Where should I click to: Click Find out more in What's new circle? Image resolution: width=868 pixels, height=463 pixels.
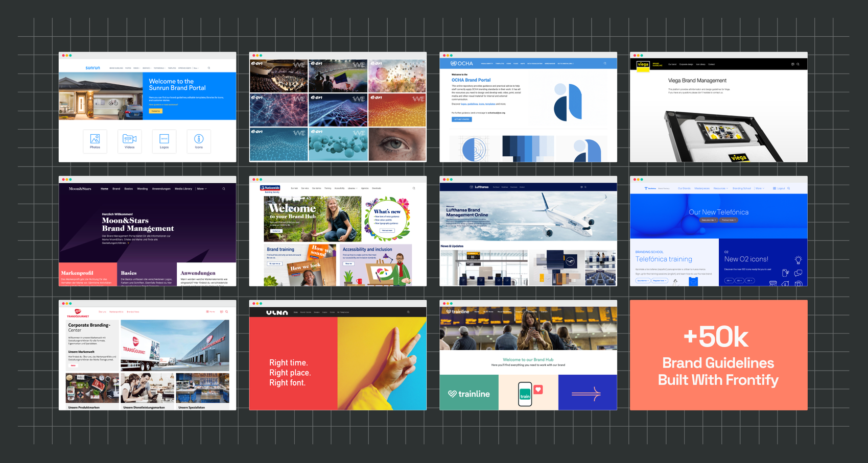(x=387, y=230)
